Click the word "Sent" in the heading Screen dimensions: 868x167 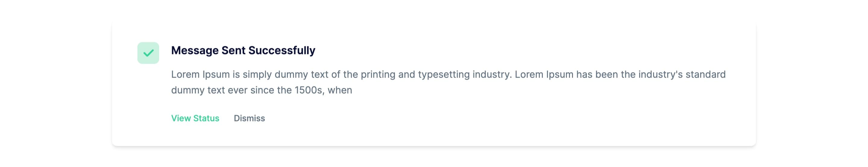[x=233, y=50]
